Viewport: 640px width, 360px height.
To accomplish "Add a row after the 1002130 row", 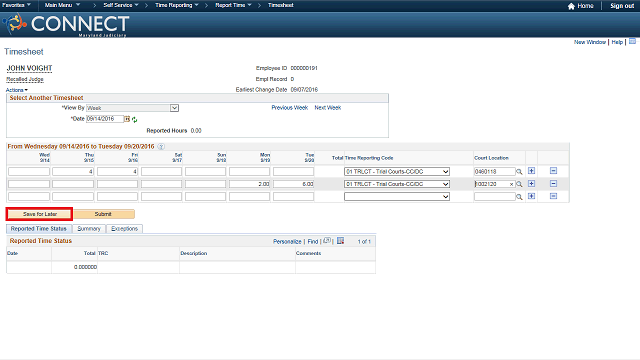I will (531, 184).
